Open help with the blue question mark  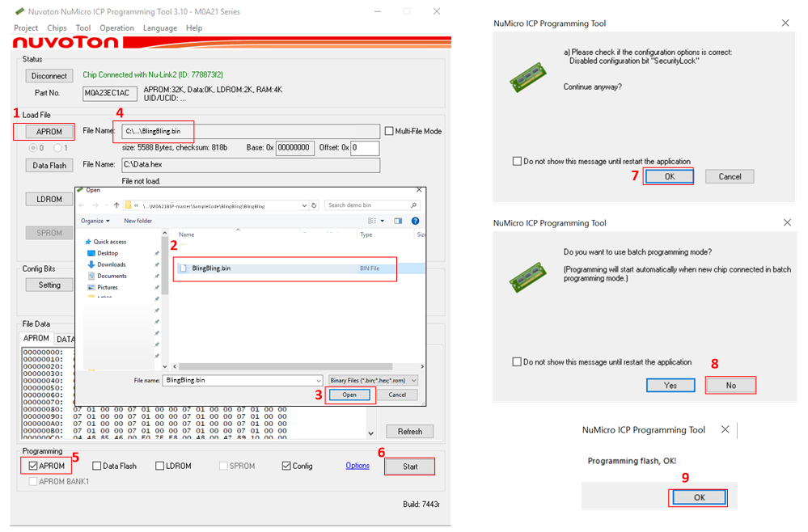click(x=415, y=221)
